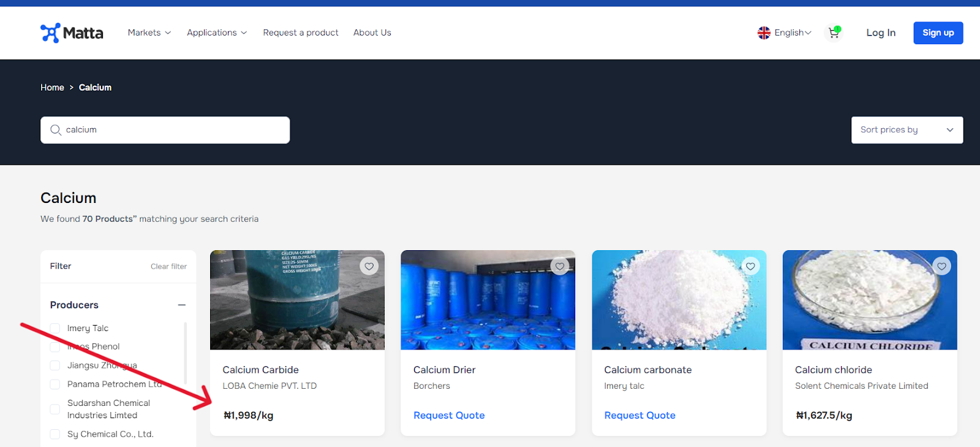Focus the calcium search field
The width and height of the screenshot is (980, 447).
[x=165, y=130]
